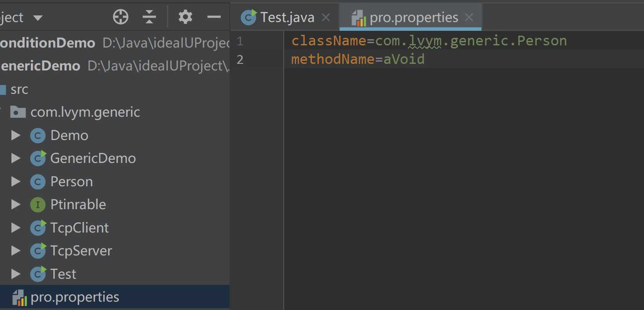Open project panel settings gear
This screenshot has height=310, width=644.
(185, 17)
